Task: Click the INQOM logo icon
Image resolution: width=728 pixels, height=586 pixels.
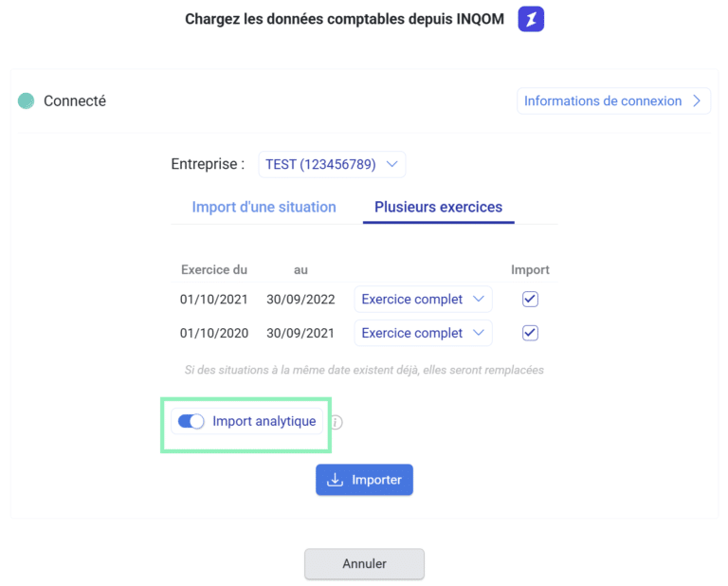Action: pos(531,19)
